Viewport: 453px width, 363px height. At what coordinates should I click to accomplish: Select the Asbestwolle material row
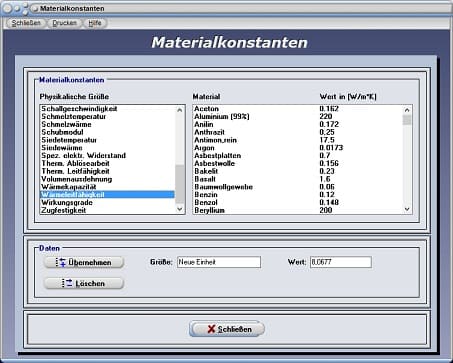(298, 164)
